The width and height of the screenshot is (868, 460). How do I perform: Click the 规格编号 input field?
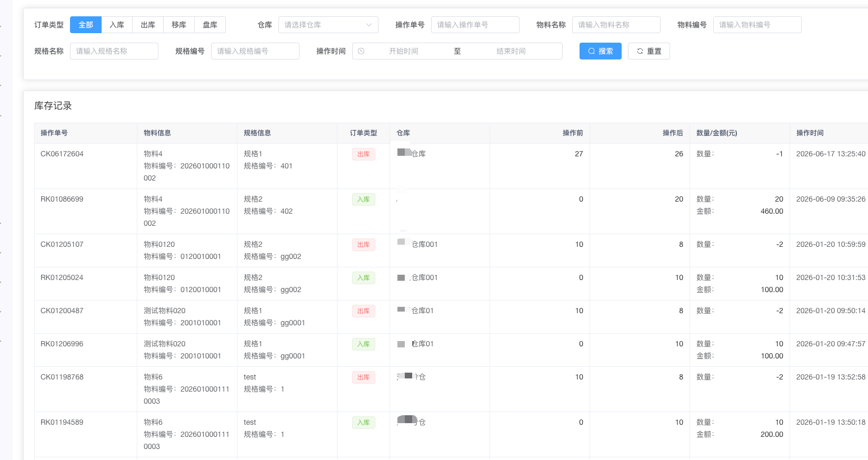coord(255,51)
